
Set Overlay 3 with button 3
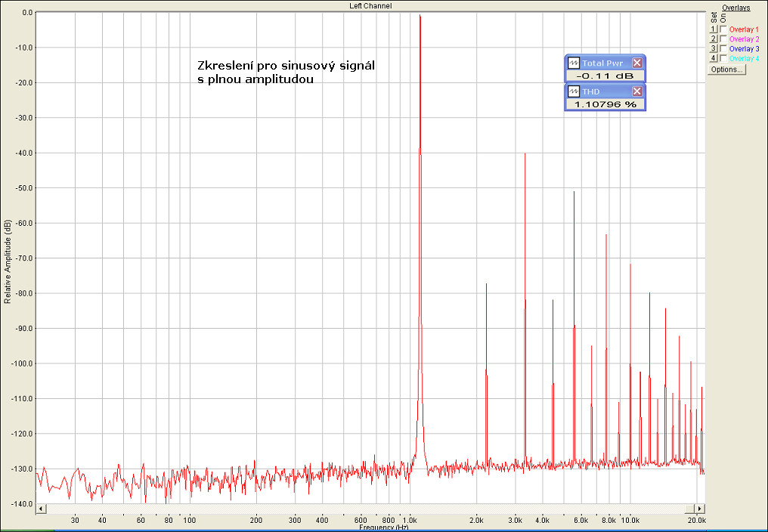coord(713,48)
